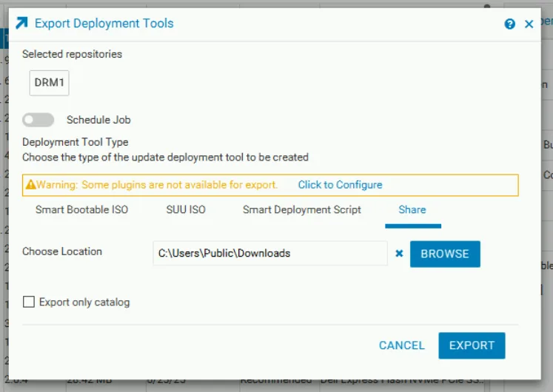Viewport: 553px width, 392px height.
Task: Enable the Schedule Job toggle
Action: (x=38, y=120)
